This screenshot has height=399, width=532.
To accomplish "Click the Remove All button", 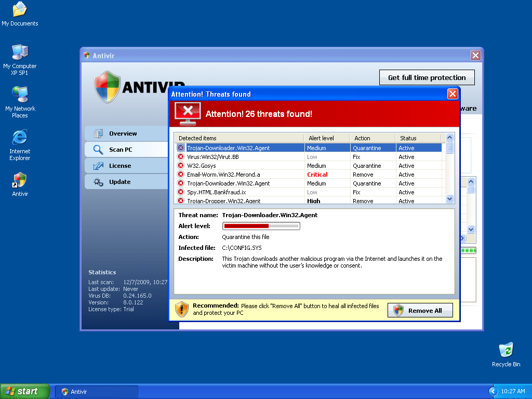I will (420, 311).
